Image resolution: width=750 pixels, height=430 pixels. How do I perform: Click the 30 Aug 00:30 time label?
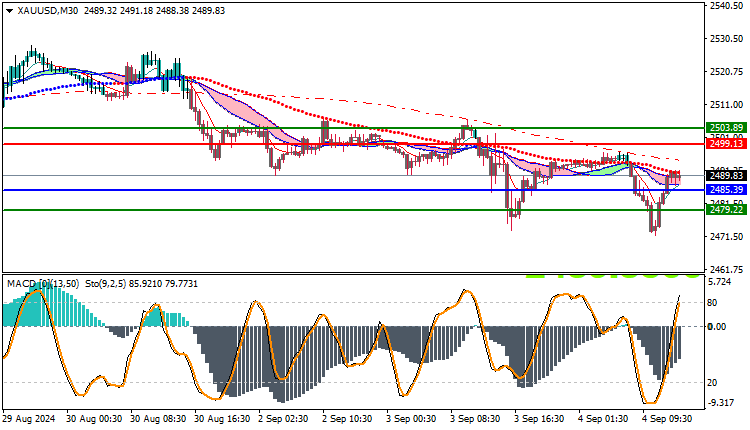coord(94,419)
